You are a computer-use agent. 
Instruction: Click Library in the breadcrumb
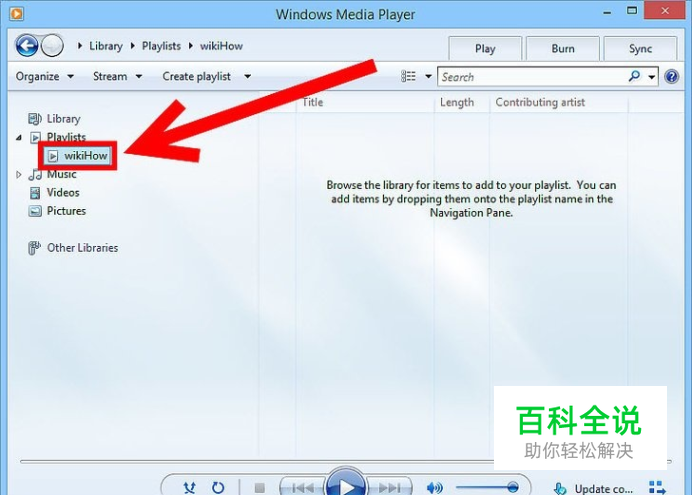click(x=106, y=46)
